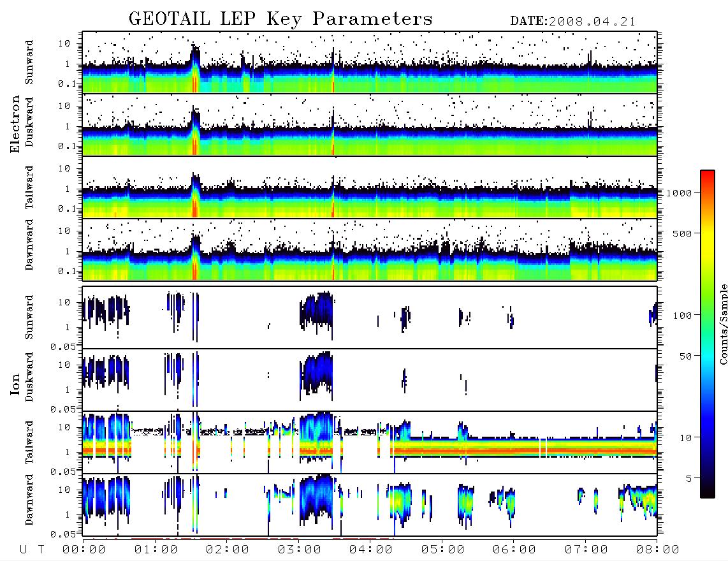Click the Electron Sunward panel label
The image size is (728, 561).
(x=29, y=62)
